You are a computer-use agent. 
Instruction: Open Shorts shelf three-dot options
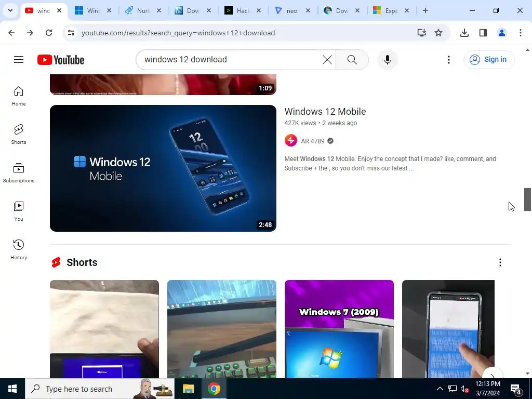[x=500, y=262]
